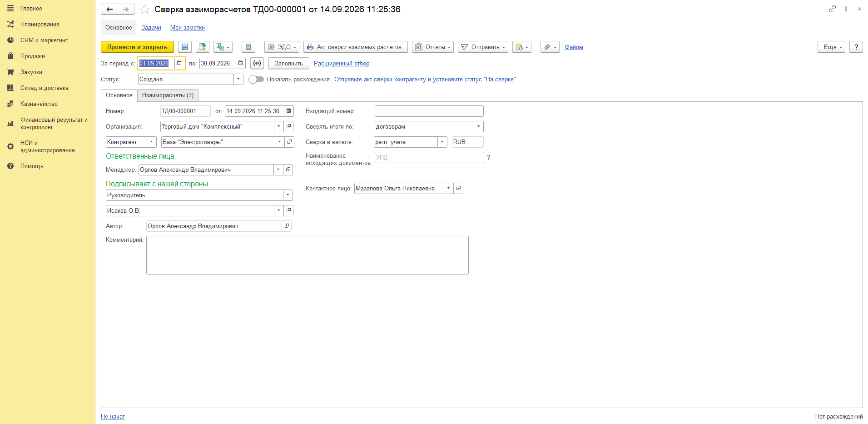
Task: Click the На сверке status link
Action: point(500,80)
